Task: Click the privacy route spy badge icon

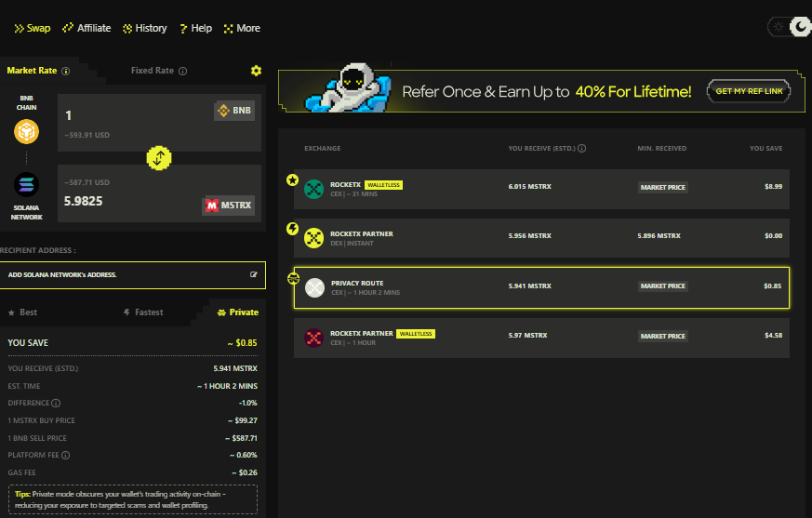Action: tap(293, 279)
